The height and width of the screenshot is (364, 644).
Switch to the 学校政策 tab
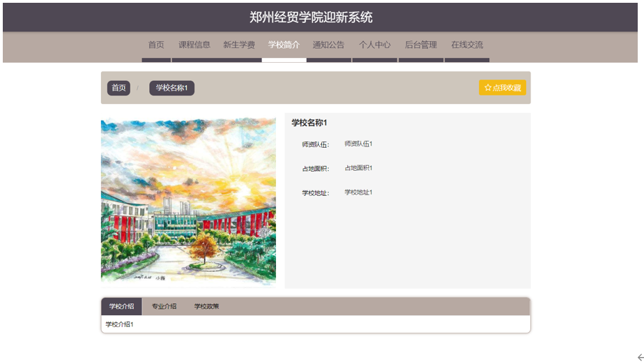pyautogui.click(x=206, y=307)
